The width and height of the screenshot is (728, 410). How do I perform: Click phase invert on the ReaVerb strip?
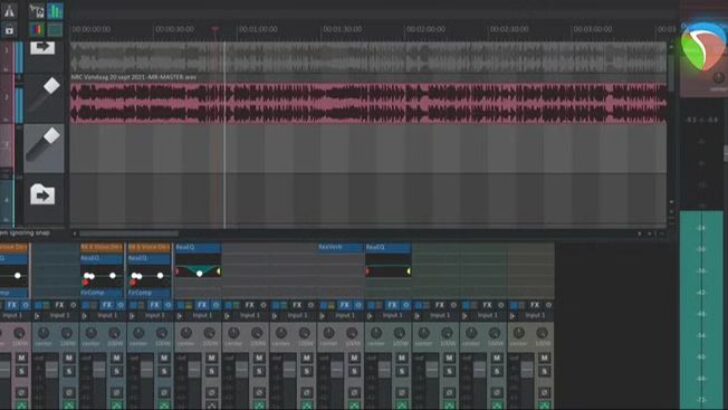354,392
